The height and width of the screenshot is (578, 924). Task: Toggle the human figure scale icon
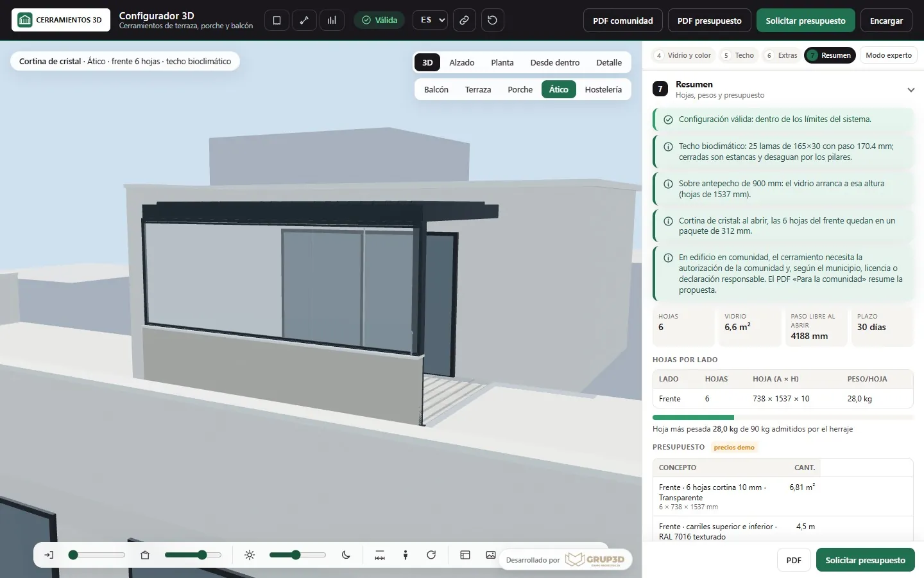click(x=406, y=555)
